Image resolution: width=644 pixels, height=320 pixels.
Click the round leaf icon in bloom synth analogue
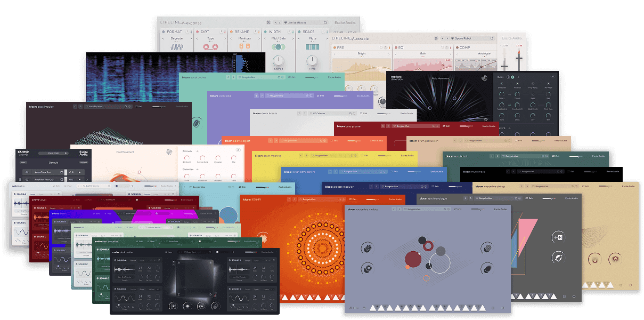click(x=558, y=258)
